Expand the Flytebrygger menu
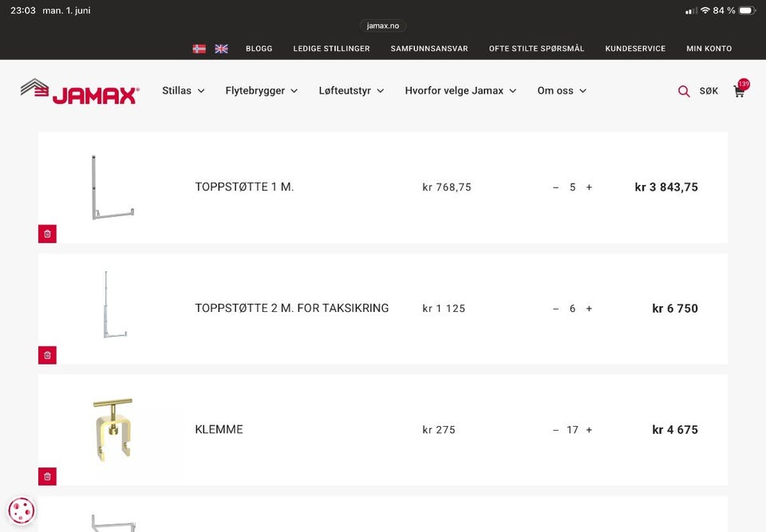The image size is (766, 532). (x=262, y=91)
